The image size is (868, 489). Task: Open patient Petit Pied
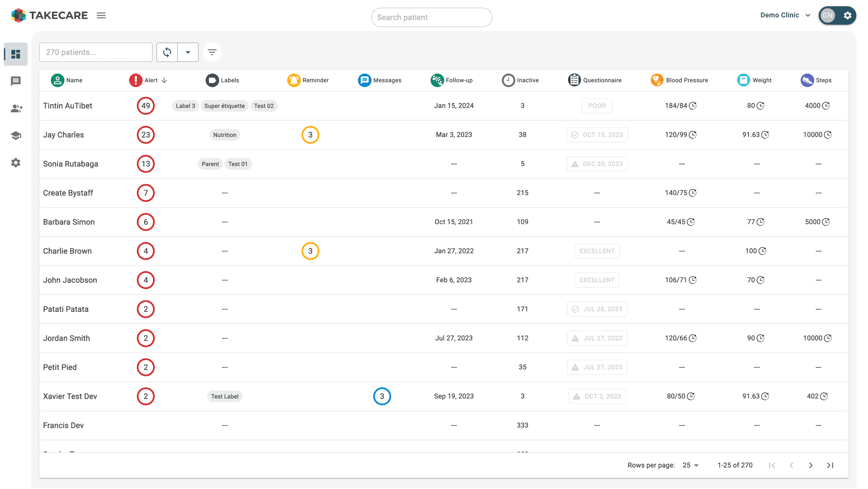point(60,367)
